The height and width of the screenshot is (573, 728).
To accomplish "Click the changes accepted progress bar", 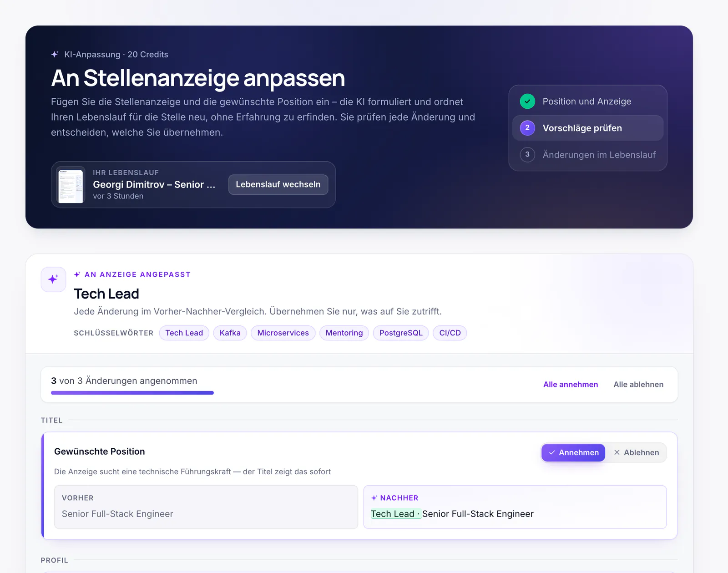I will pyautogui.click(x=132, y=393).
